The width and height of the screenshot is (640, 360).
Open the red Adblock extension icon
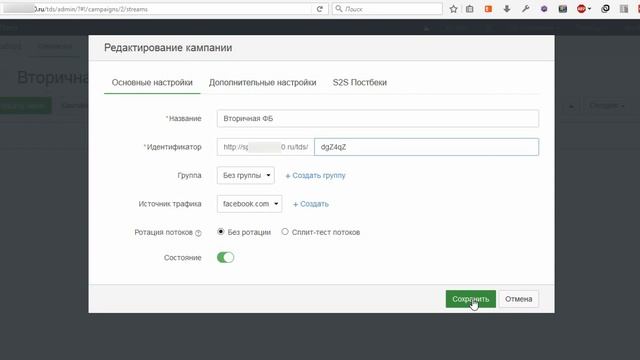coord(581,9)
